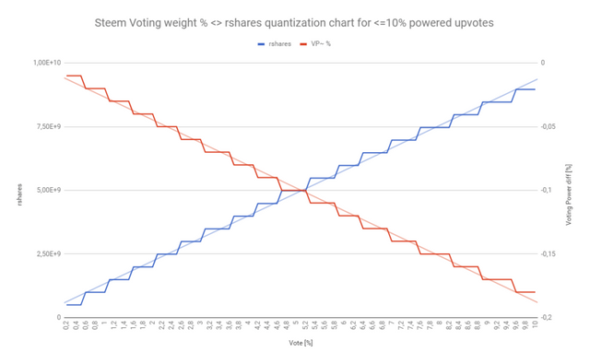The width and height of the screenshot is (590, 364).
Task: Click the red VP~ % legend swatch
Action: [x=303, y=44]
